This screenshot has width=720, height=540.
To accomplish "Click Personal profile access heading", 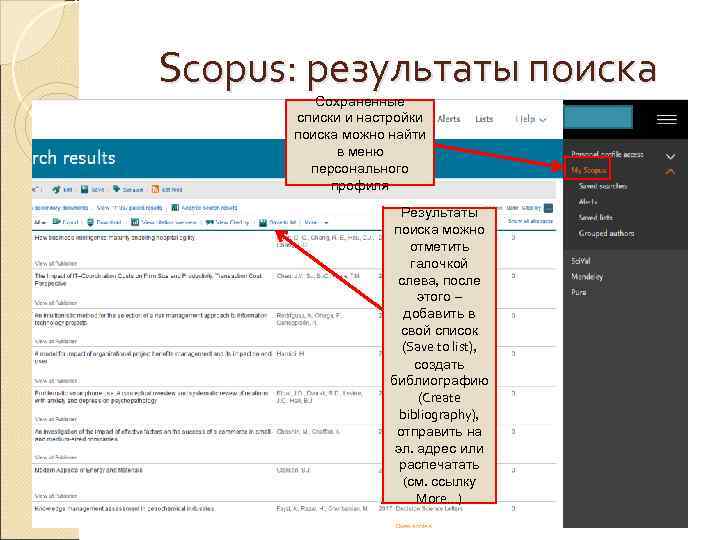I will coord(607,155).
